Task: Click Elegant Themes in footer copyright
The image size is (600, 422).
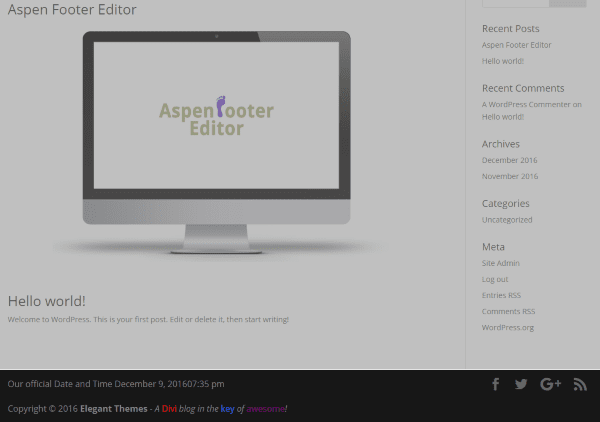Action: pos(113,408)
